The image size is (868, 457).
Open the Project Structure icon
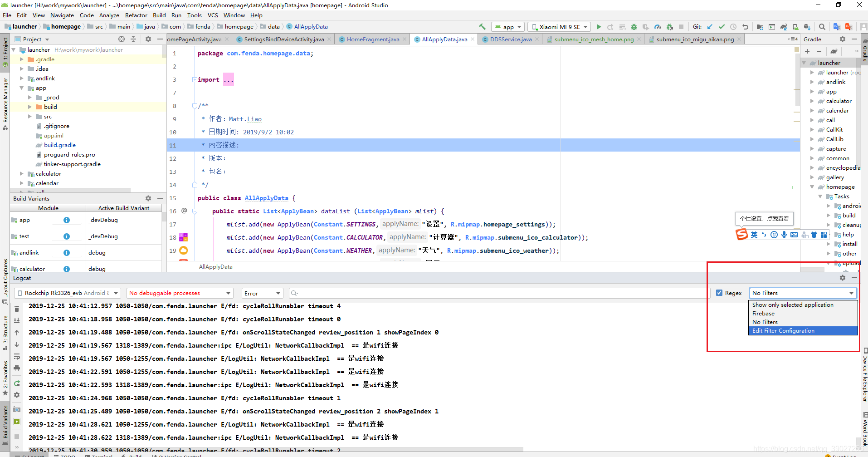click(x=760, y=27)
